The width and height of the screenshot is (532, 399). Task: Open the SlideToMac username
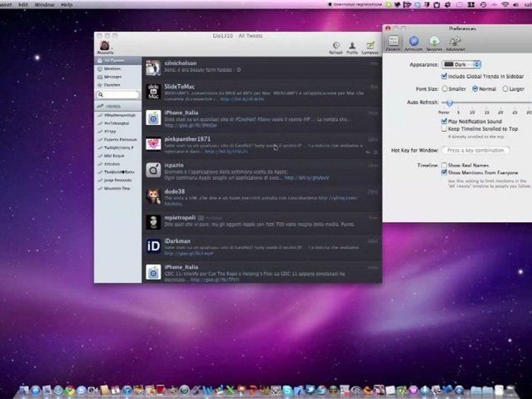[x=180, y=86]
